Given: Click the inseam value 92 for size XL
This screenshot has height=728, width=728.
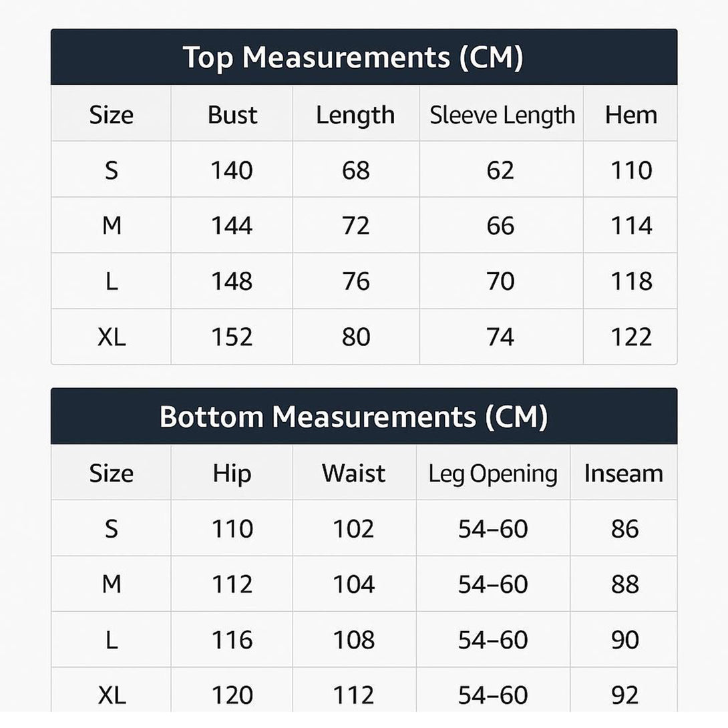Looking at the screenshot, I should (x=624, y=695).
